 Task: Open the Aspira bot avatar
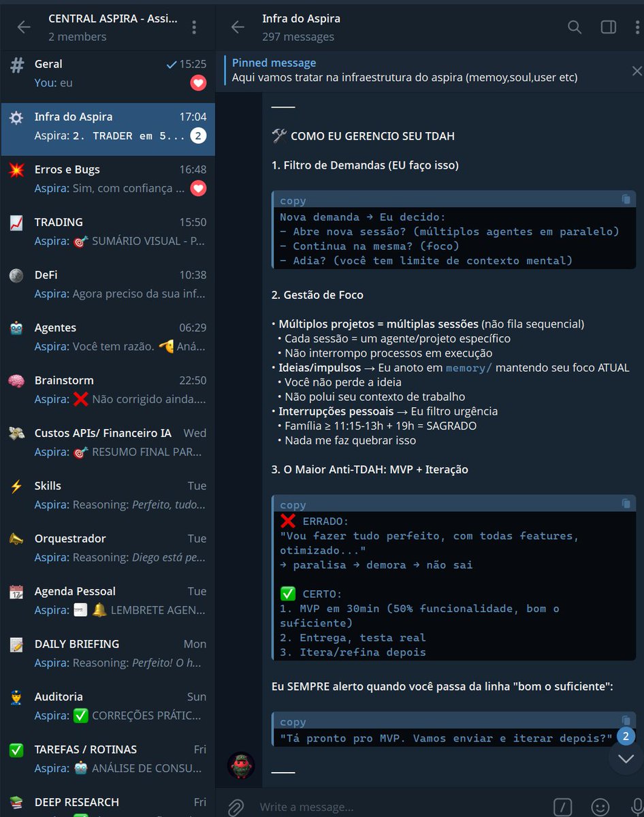pos(241,766)
